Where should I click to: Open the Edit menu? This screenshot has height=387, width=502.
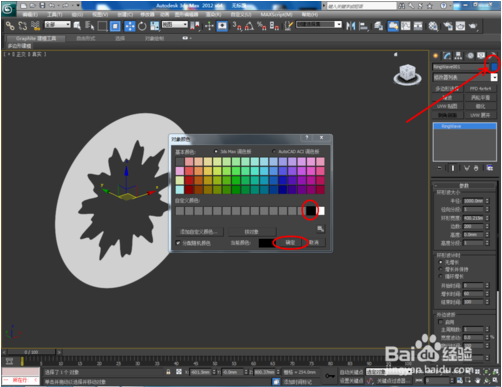click(x=30, y=15)
